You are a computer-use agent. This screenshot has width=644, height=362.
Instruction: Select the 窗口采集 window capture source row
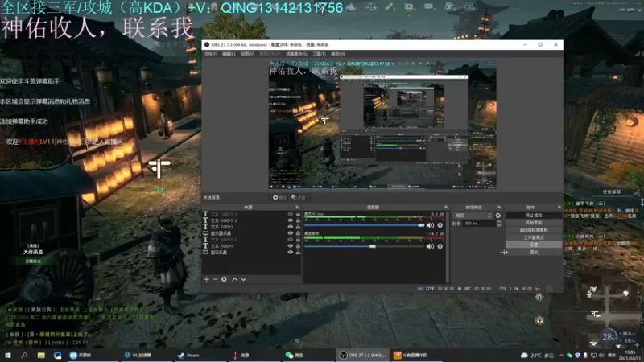point(251,253)
